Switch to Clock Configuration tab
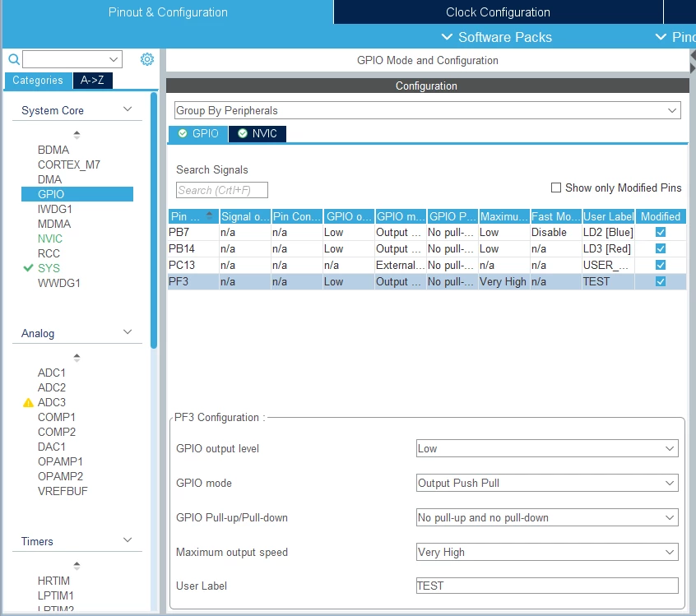The height and width of the screenshot is (616, 696). (x=498, y=12)
